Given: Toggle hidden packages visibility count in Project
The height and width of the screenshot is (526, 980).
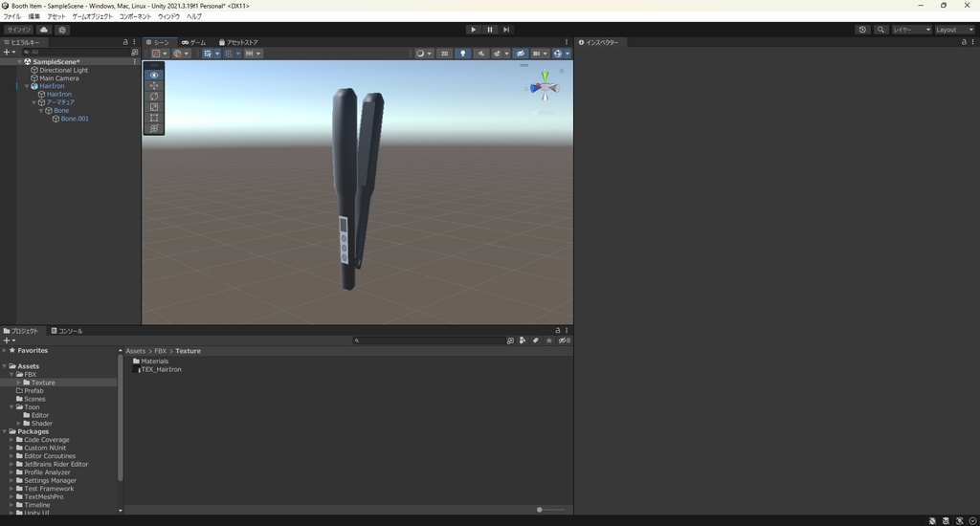Looking at the screenshot, I should [x=564, y=340].
